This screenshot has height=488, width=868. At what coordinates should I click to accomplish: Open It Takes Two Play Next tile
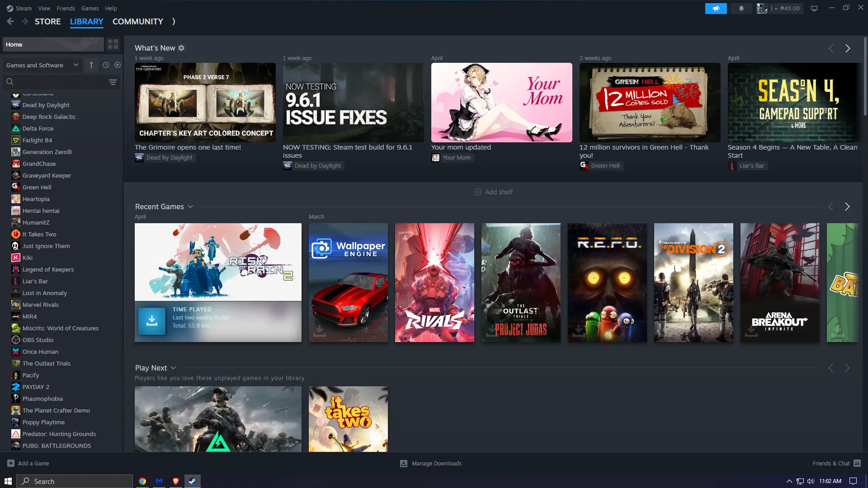point(348,419)
